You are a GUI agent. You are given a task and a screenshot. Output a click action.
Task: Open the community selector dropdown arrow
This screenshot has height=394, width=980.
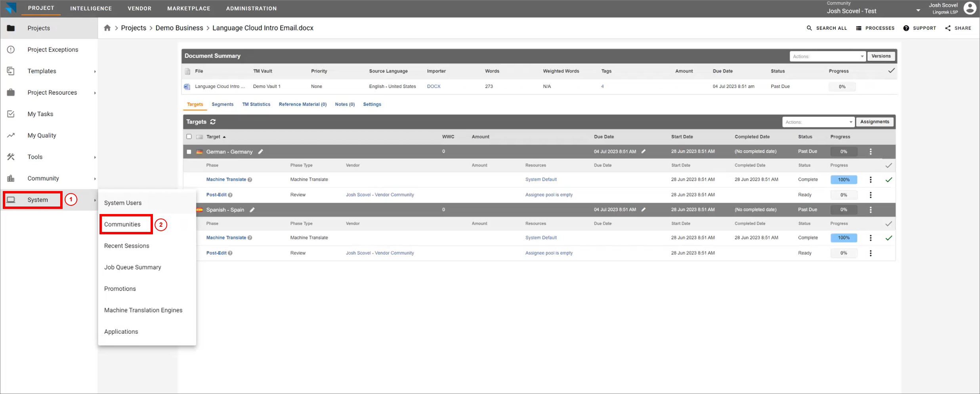click(x=918, y=11)
